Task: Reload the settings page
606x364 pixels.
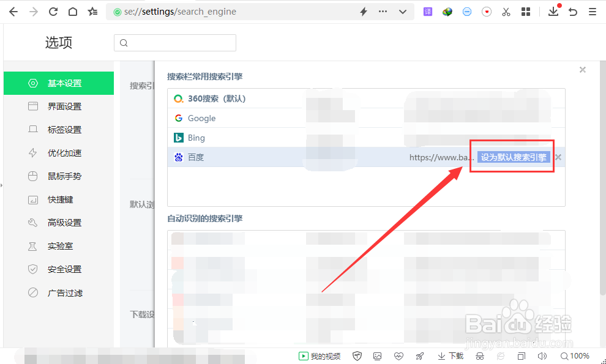Action: pos(53,12)
